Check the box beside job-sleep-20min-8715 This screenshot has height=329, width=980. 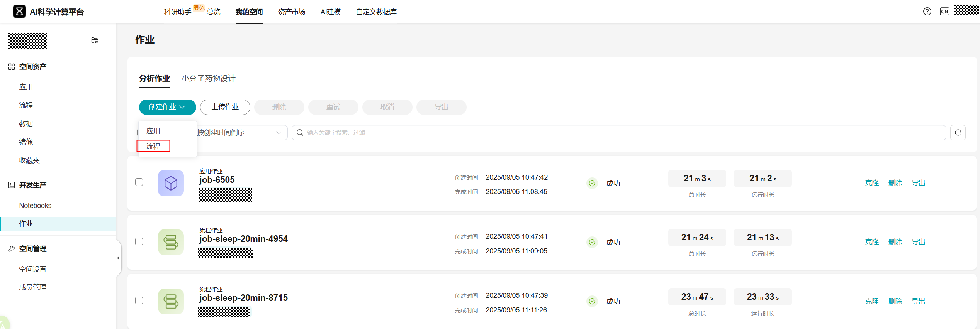[139, 300]
